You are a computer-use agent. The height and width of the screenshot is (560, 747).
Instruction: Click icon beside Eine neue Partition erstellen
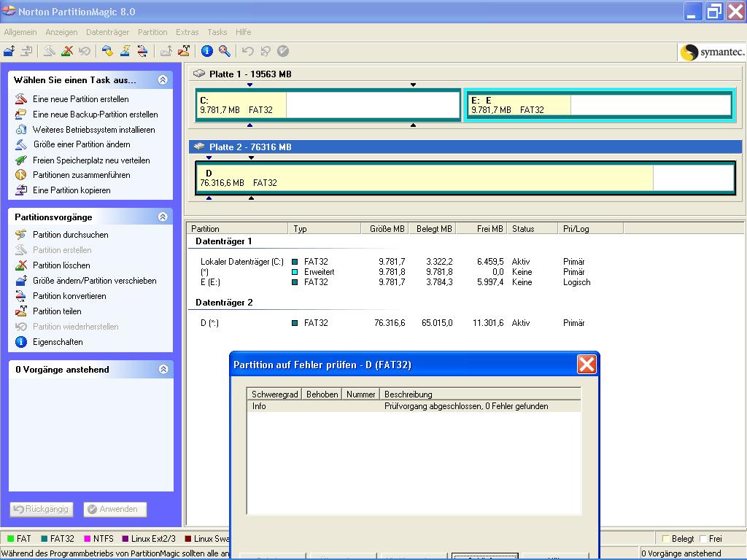click(21, 99)
